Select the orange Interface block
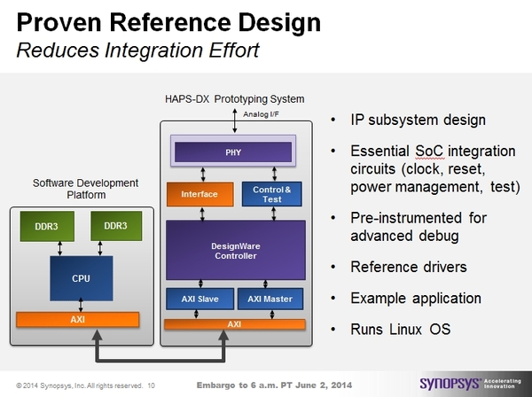The image size is (532, 397). [199, 194]
